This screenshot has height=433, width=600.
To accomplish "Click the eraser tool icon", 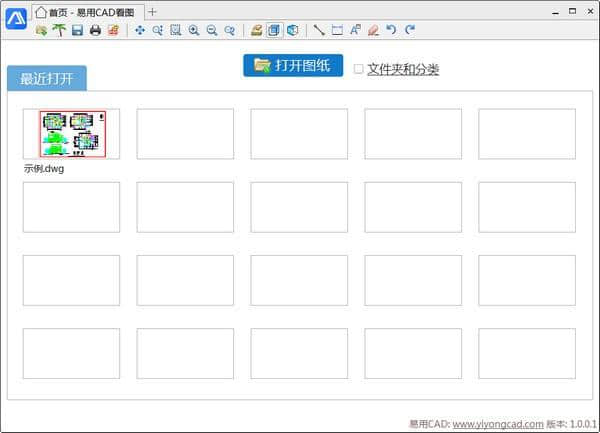I will (x=373, y=31).
